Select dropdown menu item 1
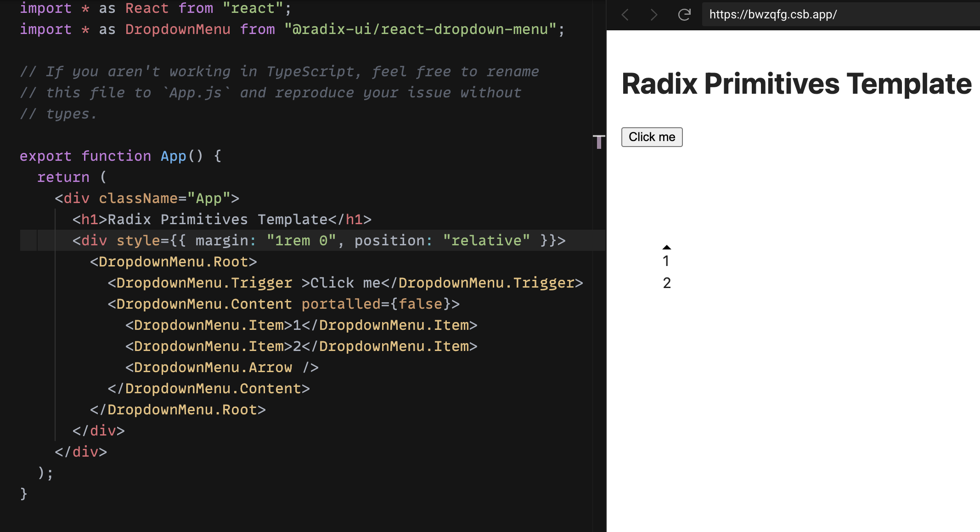The height and width of the screenshot is (532, 980). point(666,261)
